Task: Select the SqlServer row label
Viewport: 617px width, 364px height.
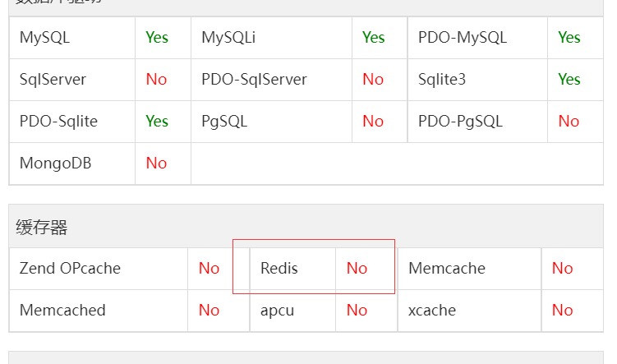Action: [72, 80]
